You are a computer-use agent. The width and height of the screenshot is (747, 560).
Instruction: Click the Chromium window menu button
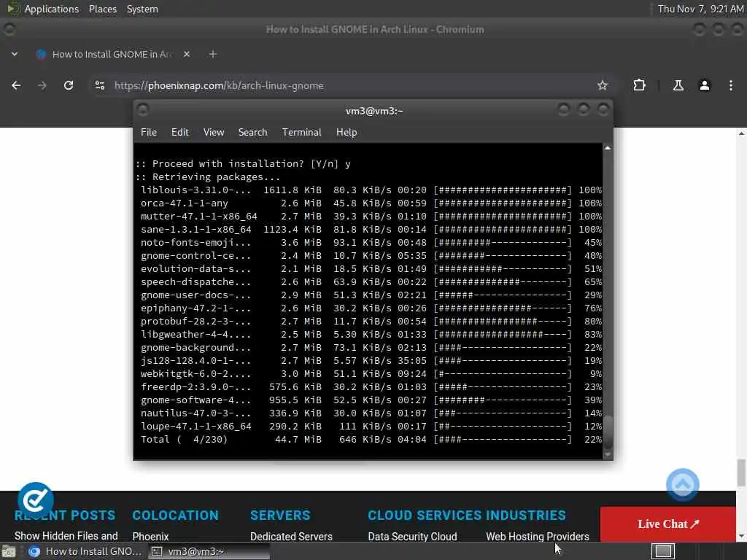(x=9, y=29)
